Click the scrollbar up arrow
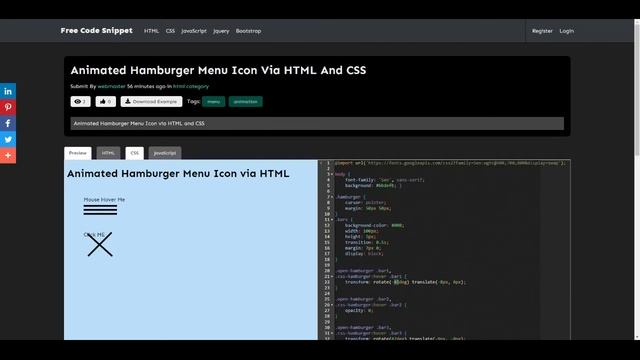The image size is (640, 360). click(637, 22)
